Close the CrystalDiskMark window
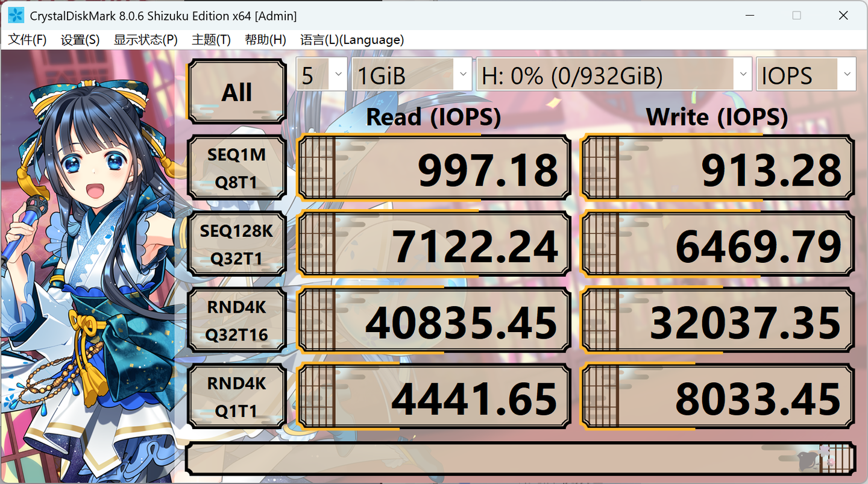868x484 pixels. (x=843, y=16)
